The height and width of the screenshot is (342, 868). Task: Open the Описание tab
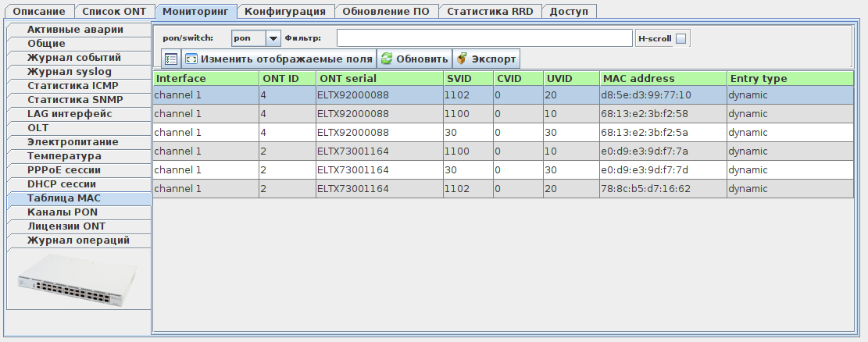point(39,11)
